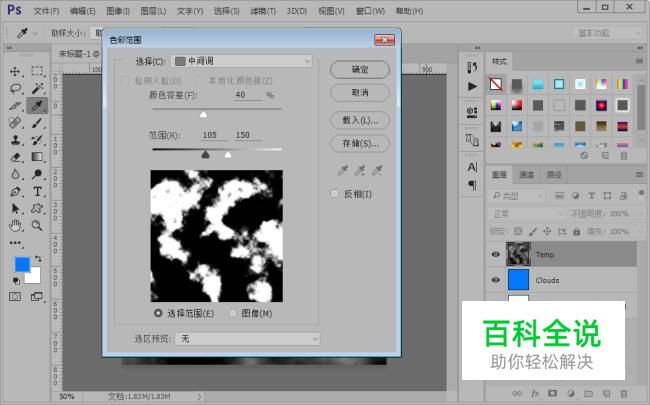Select the Type tool
The width and height of the screenshot is (650, 405).
(37, 192)
